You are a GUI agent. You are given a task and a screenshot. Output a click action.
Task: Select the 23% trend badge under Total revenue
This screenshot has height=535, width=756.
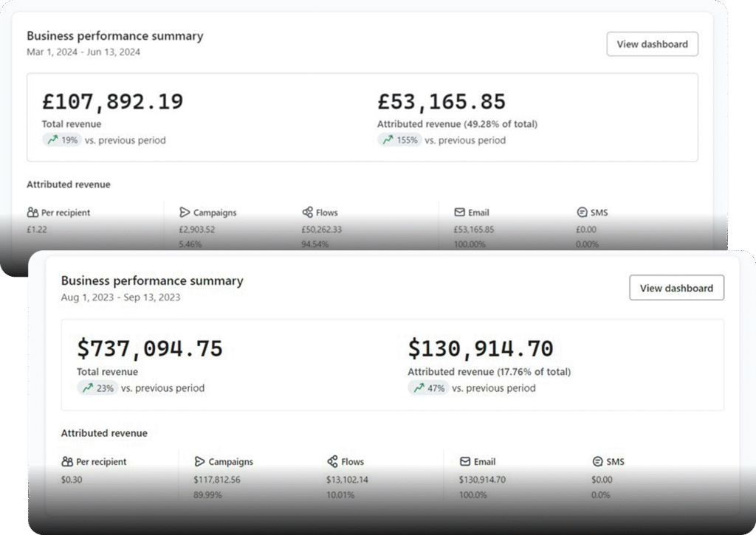(x=97, y=388)
